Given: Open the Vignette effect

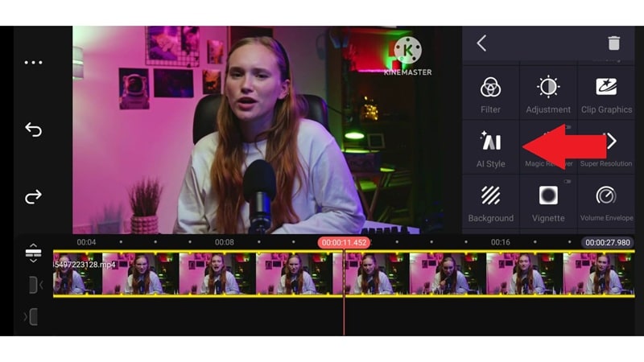Looking at the screenshot, I should (x=548, y=203).
